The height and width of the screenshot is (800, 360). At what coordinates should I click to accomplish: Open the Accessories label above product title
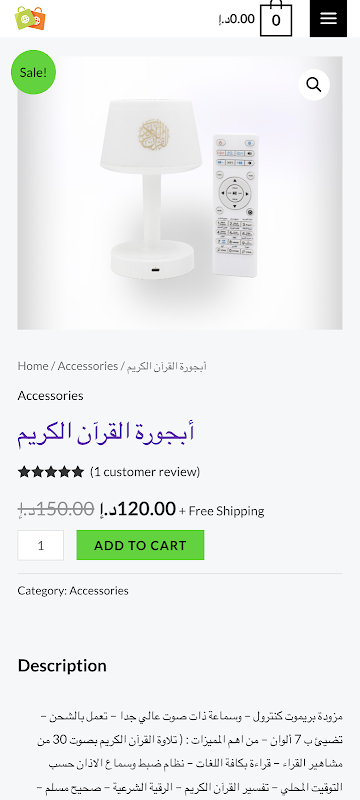click(x=50, y=395)
